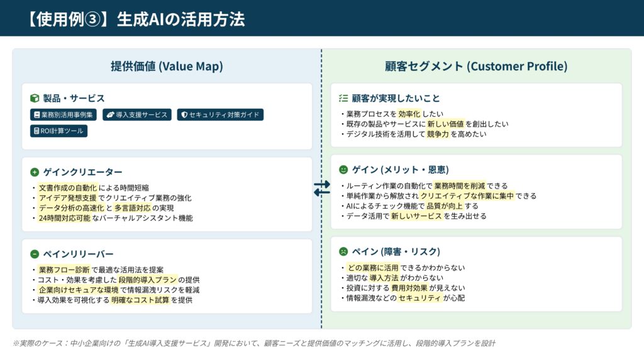
Task: Click the box icon beside 製品・サービス
Action: [x=35, y=99]
